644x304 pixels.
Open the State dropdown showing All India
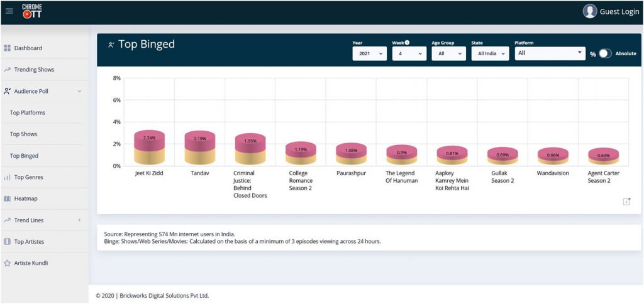point(490,54)
